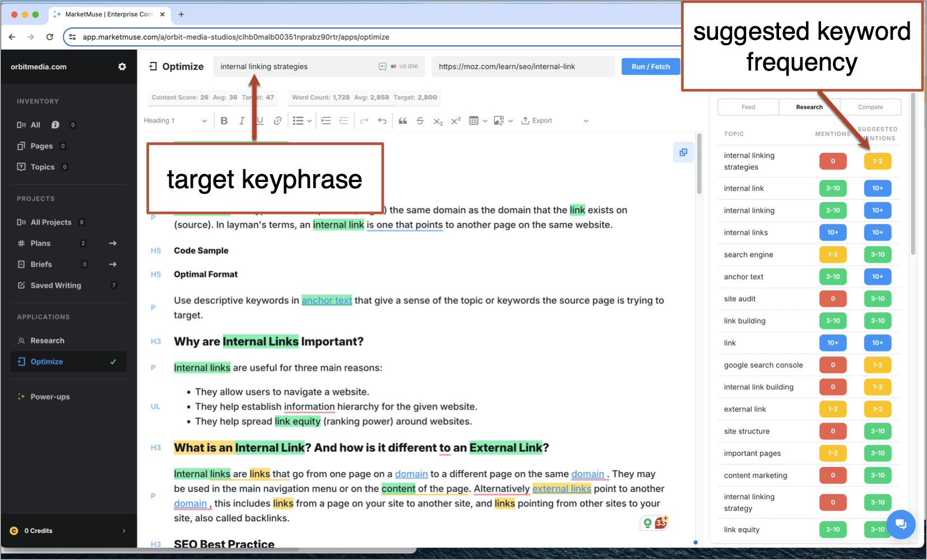
Task: Toggle bold formatting in the editor toolbar
Action: click(224, 120)
